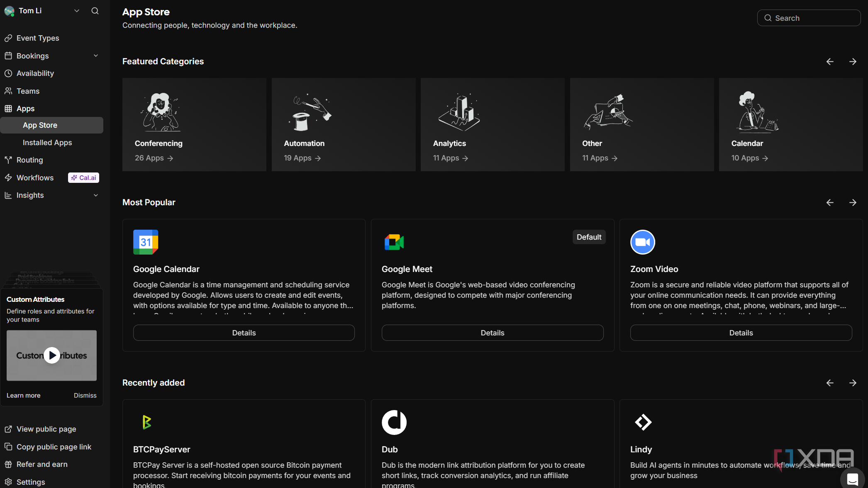Image resolution: width=868 pixels, height=488 pixels.
Task: Click the Google Meet app icon
Action: (x=394, y=242)
